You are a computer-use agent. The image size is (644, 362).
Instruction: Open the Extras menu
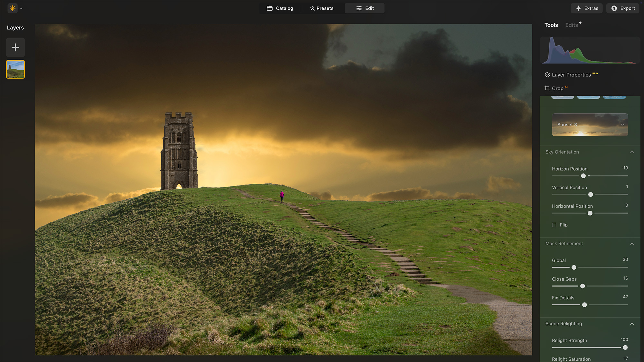click(587, 8)
